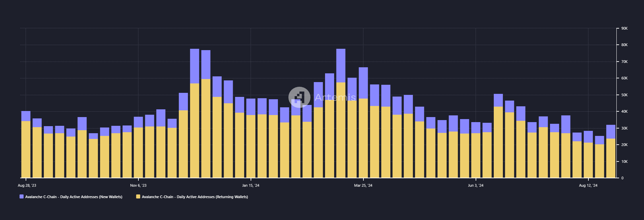Select the Nov 6, '23 axis label

[x=138, y=185]
